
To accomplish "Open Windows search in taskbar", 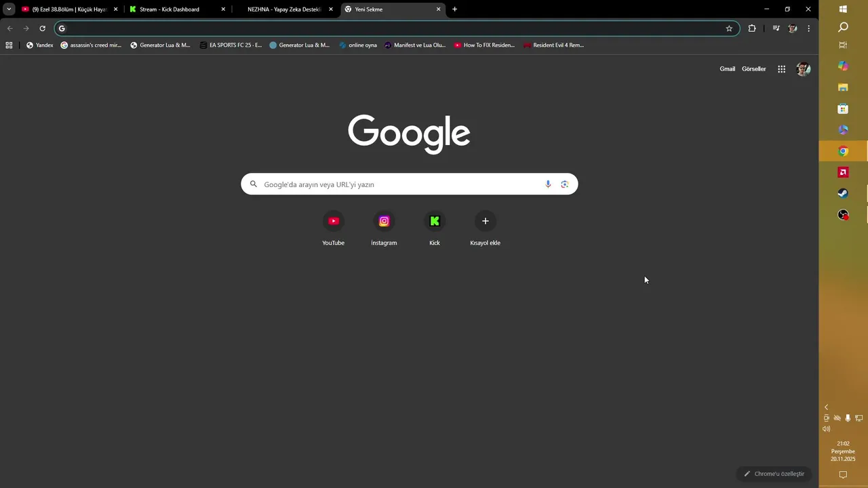I will (x=843, y=27).
